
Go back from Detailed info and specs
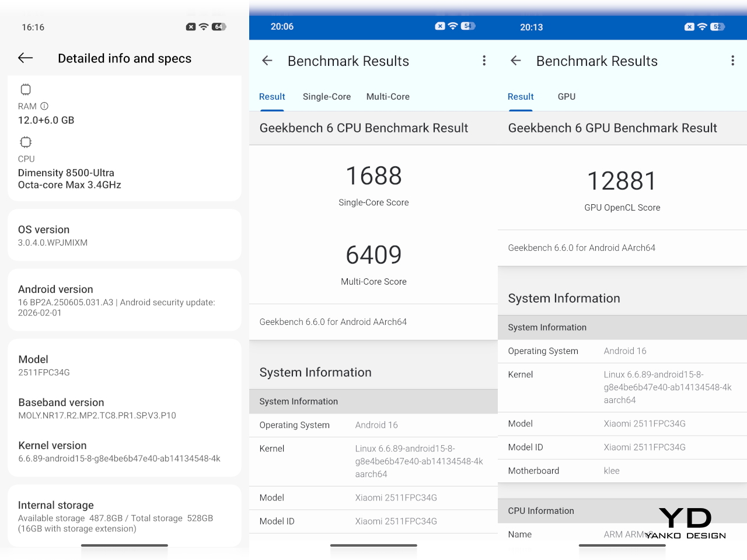(26, 58)
